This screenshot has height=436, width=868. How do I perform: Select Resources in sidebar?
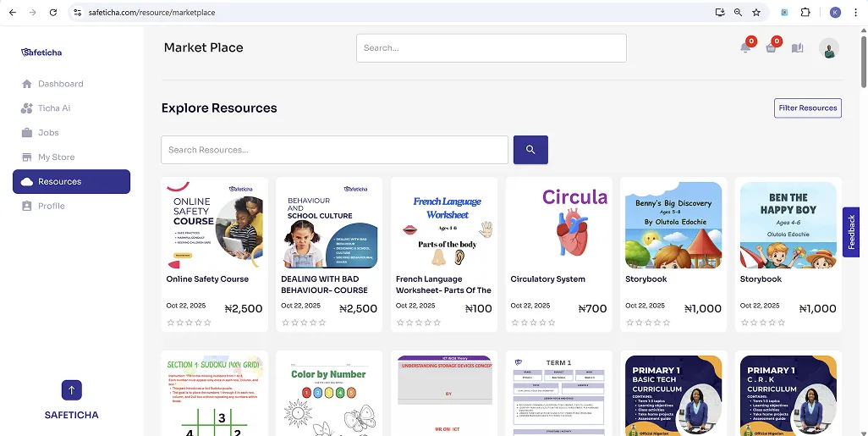point(71,182)
